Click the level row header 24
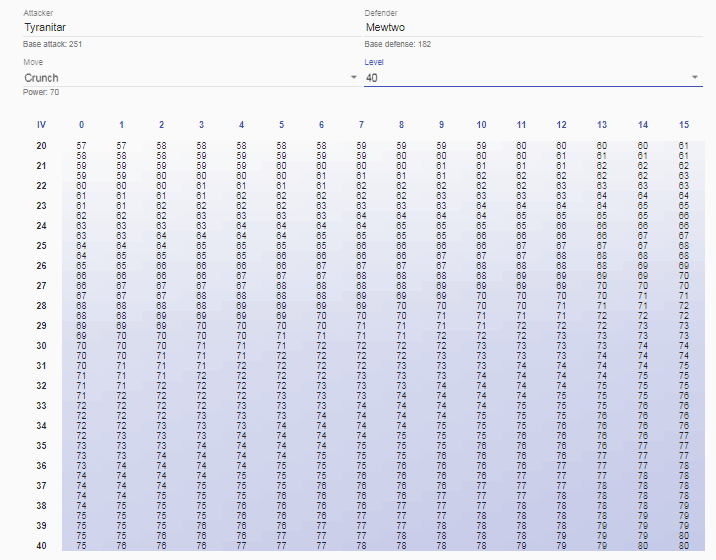 pos(42,226)
